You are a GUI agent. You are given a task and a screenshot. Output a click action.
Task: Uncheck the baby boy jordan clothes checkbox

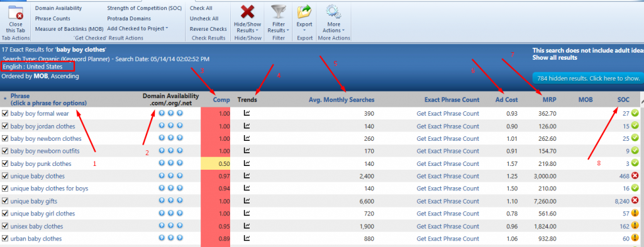(x=5, y=126)
